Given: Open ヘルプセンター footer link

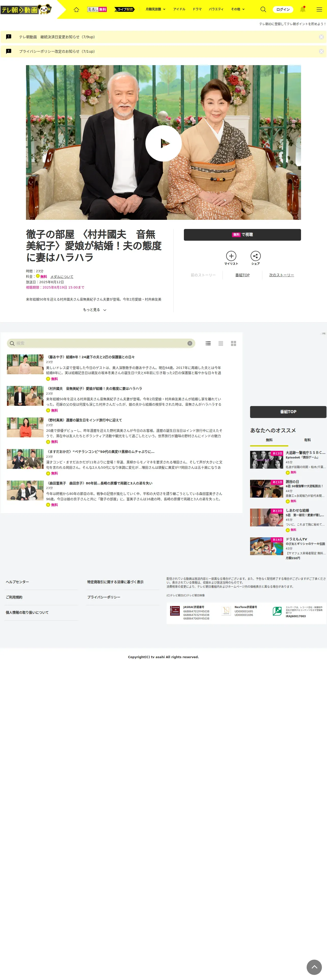Looking at the screenshot, I should [17, 582].
